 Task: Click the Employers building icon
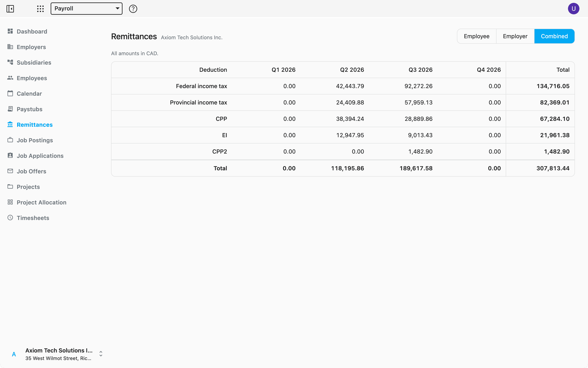[10, 47]
